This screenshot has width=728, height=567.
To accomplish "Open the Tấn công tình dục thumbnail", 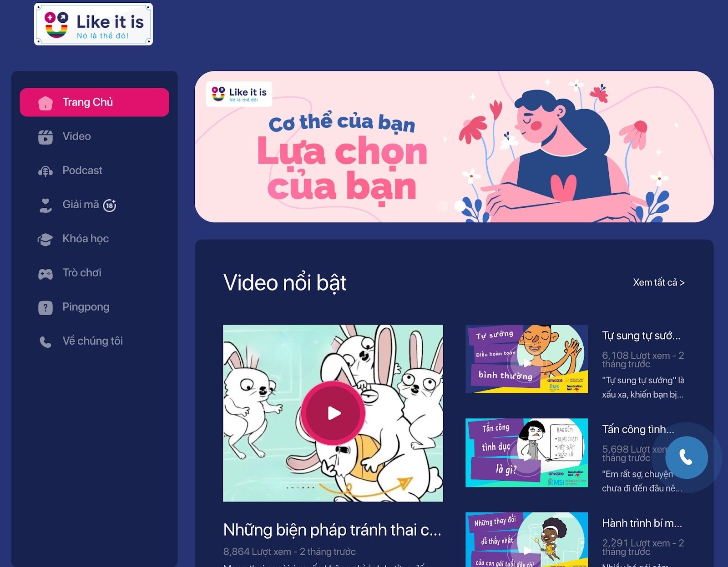I will (526, 452).
